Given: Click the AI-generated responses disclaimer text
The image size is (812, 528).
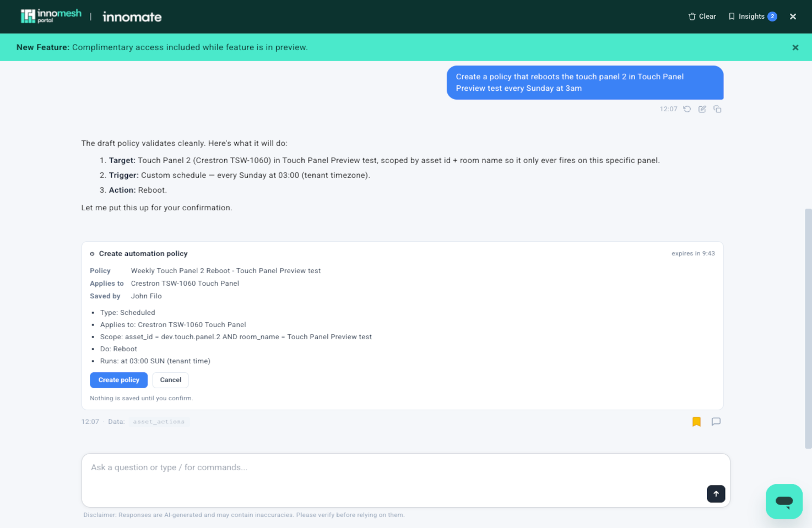Looking at the screenshot, I should [244, 515].
